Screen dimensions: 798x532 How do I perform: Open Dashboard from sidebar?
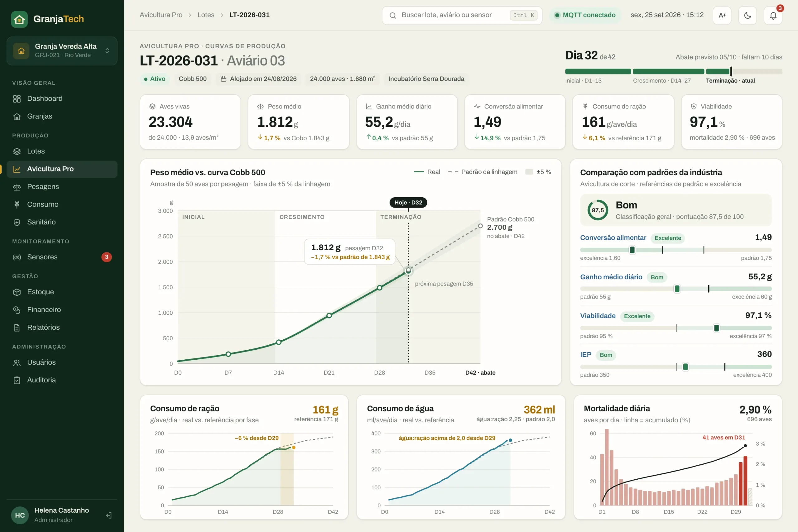point(62,99)
